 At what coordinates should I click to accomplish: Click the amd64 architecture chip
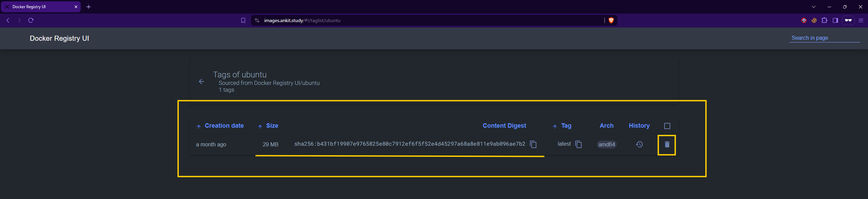[606, 145]
